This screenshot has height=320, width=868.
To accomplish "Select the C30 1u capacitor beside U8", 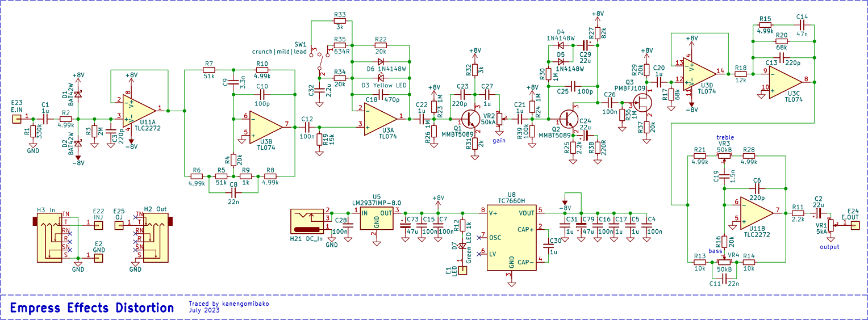I will tap(549, 246).
